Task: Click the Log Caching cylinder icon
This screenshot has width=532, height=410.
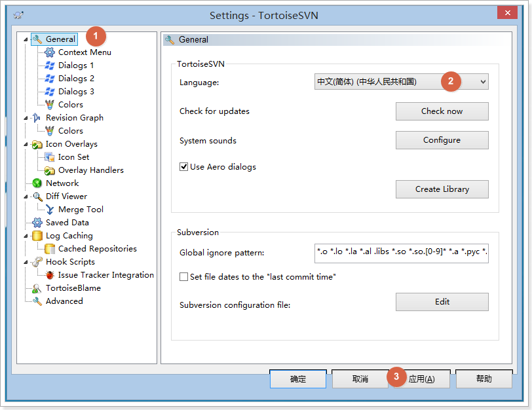Action: [37, 236]
